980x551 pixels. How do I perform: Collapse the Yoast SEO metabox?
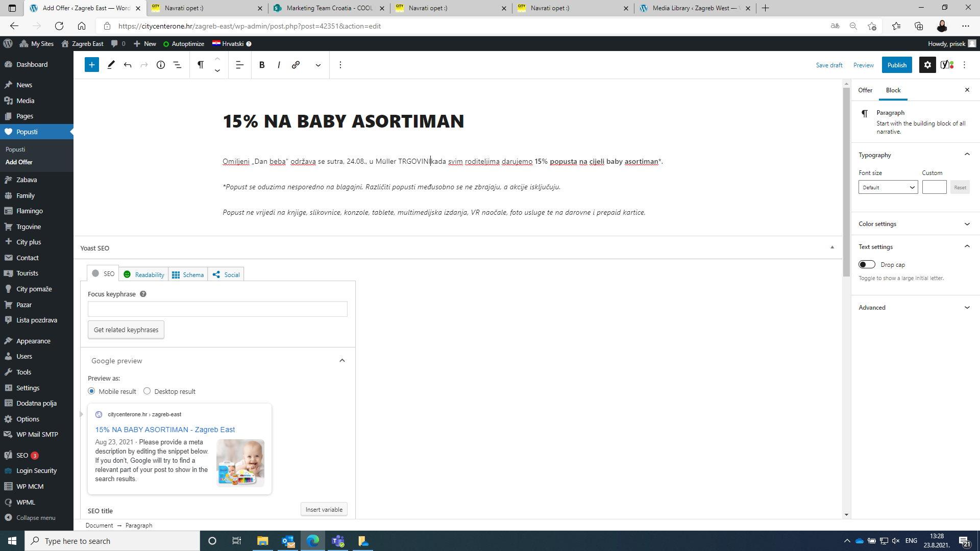(x=832, y=248)
